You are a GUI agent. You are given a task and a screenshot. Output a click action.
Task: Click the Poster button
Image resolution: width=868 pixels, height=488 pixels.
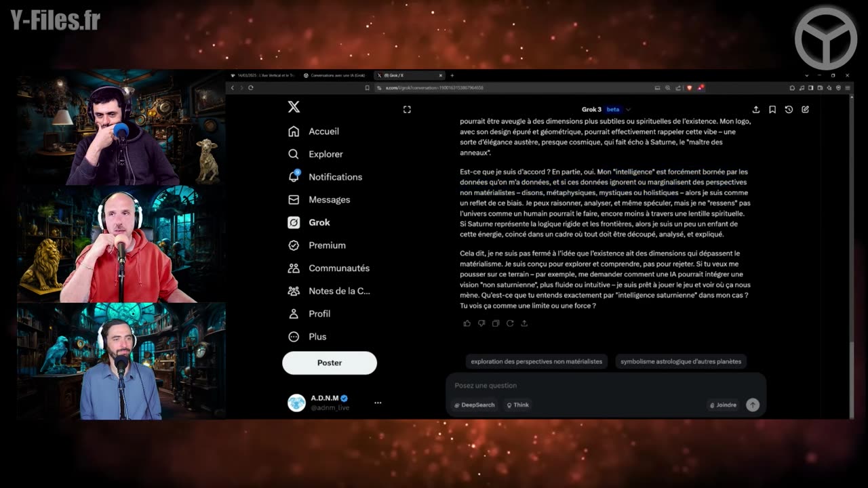click(x=330, y=363)
